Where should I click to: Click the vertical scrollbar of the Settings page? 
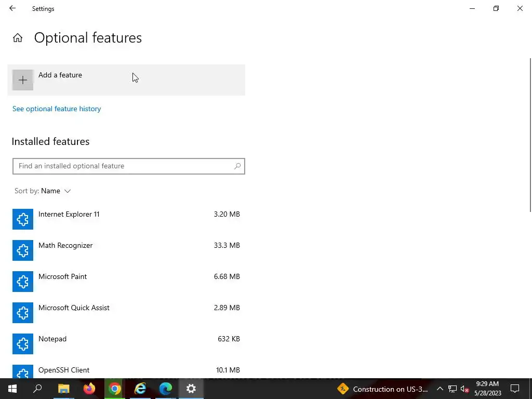click(530, 135)
